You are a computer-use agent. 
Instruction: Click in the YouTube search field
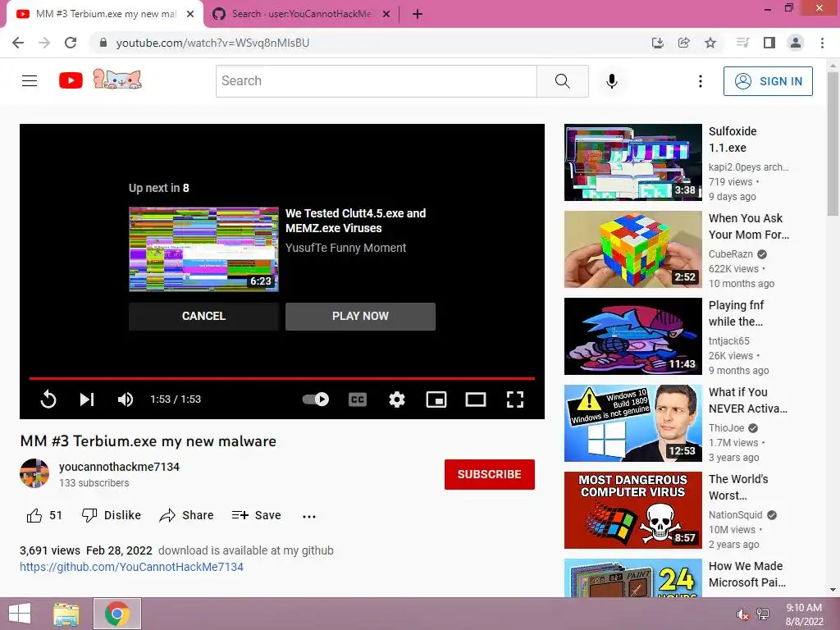pyautogui.click(x=376, y=81)
